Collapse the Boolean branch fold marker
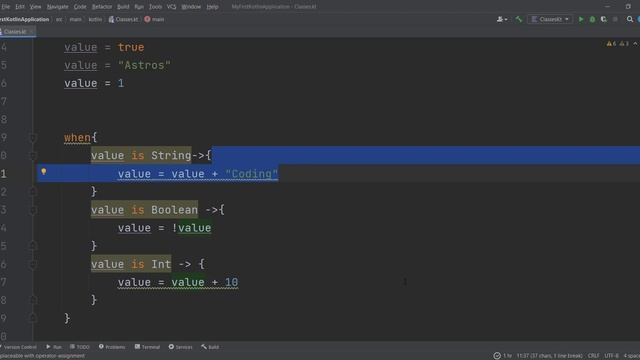The image size is (640, 360). [33, 210]
